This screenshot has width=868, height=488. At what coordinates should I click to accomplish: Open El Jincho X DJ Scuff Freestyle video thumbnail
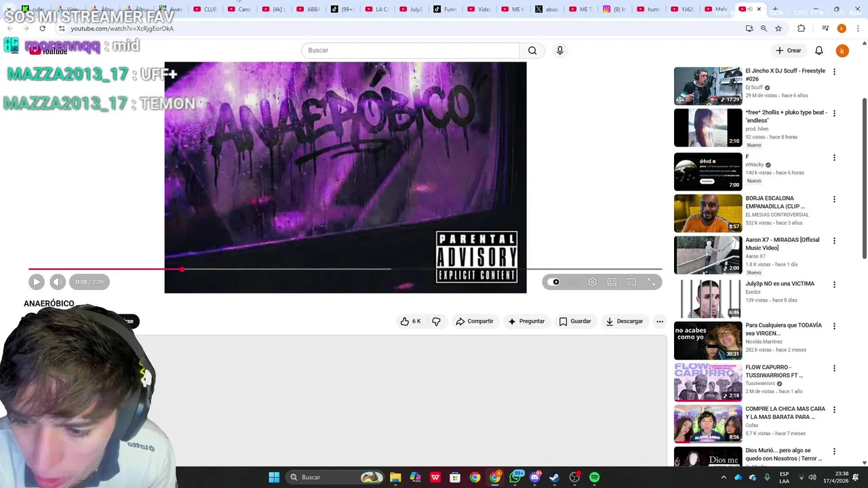708,86
